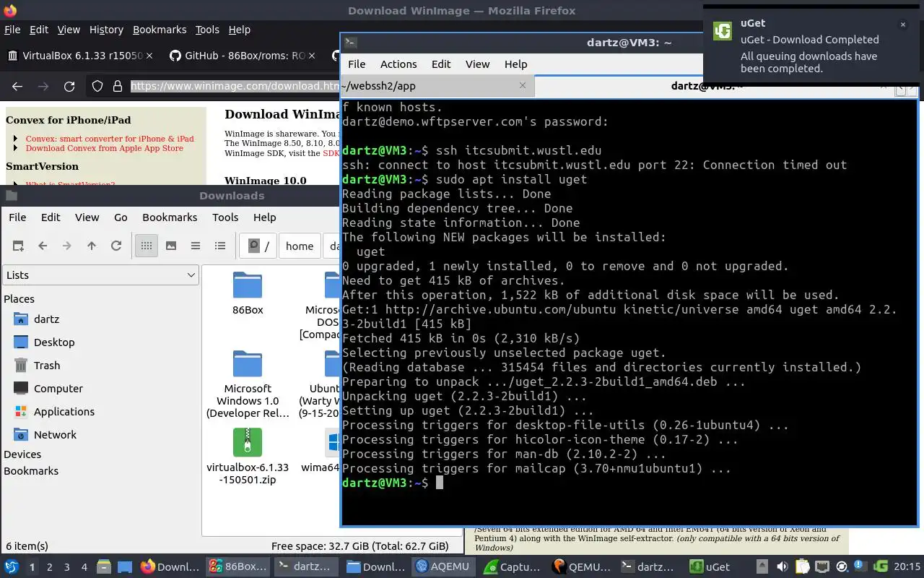Open the terminal's Edit menu
The image size is (924, 578).
(441, 64)
